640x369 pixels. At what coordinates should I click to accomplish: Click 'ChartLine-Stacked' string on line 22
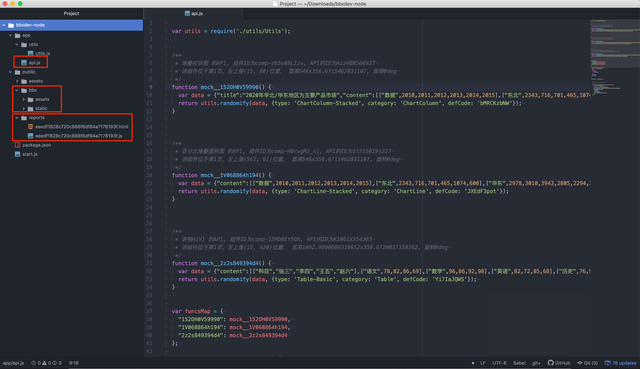(325, 191)
